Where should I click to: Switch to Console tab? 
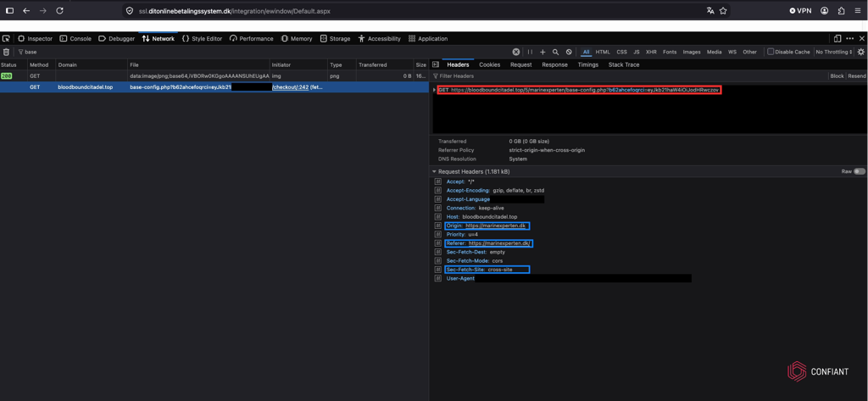point(75,39)
